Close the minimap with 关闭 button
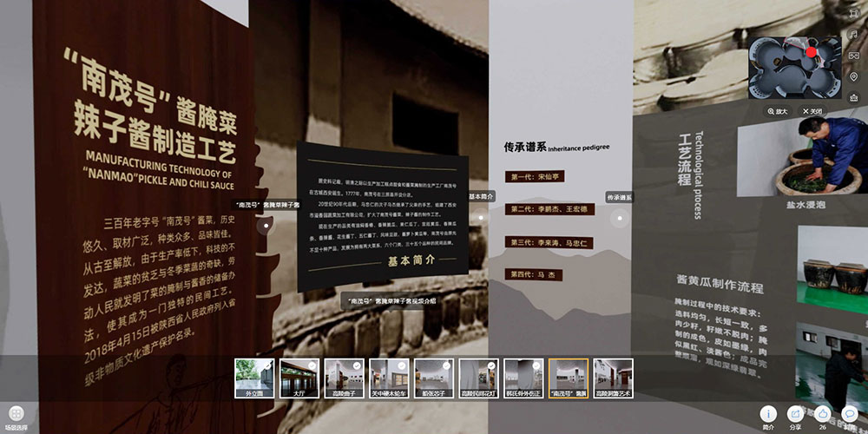 pos(812,111)
